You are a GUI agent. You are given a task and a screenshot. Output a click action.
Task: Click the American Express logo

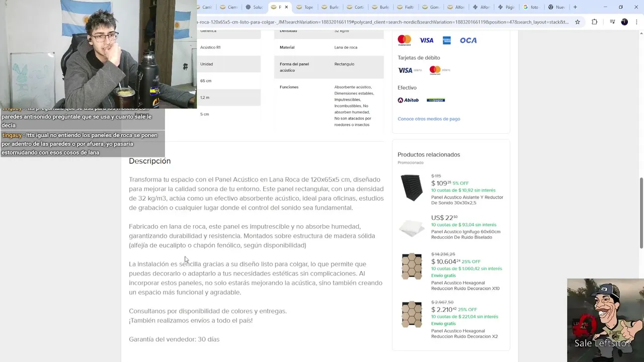click(447, 40)
